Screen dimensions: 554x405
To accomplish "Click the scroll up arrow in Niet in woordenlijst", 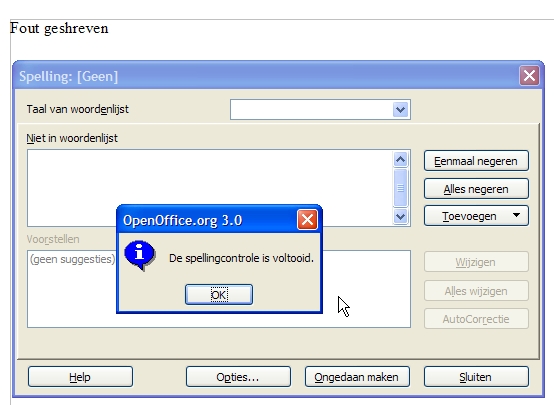I will (400, 159).
